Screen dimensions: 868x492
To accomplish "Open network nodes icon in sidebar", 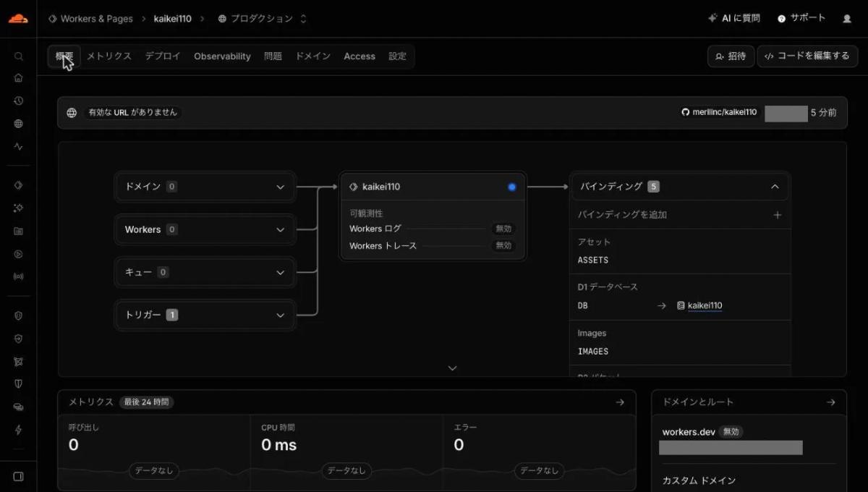I will pos(19,361).
